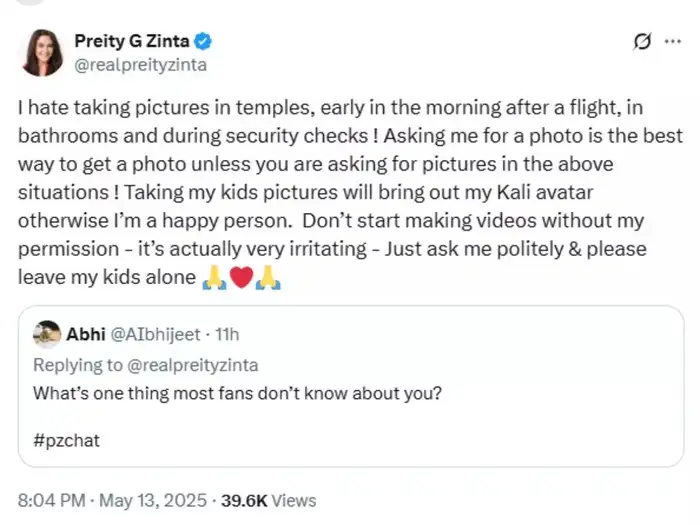This screenshot has height=525, width=700.
Task: Click the first folded hands emoji
Action: click(x=214, y=277)
